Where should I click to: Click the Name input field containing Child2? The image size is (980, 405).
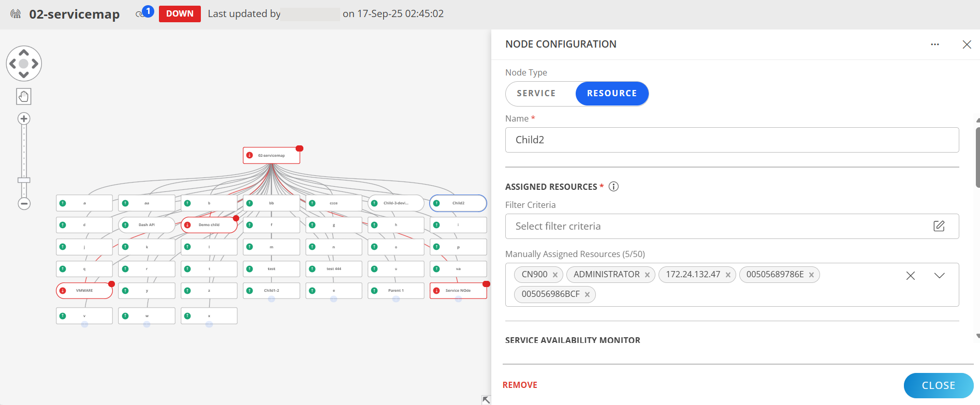click(x=732, y=140)
